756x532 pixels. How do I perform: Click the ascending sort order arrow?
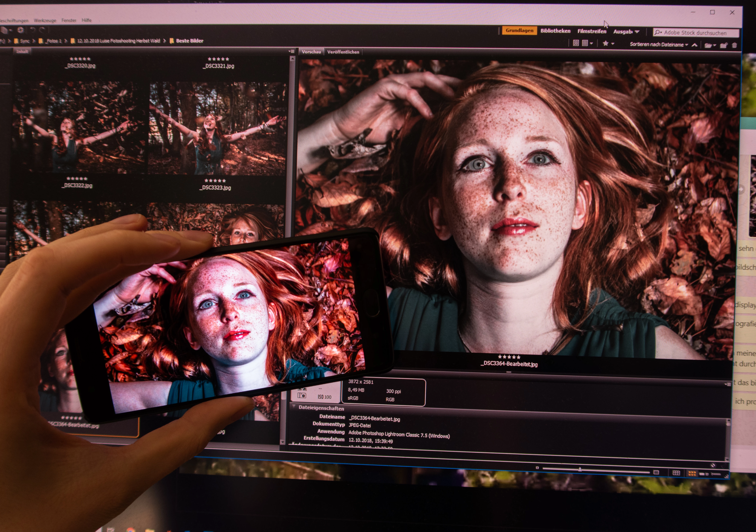694,45
